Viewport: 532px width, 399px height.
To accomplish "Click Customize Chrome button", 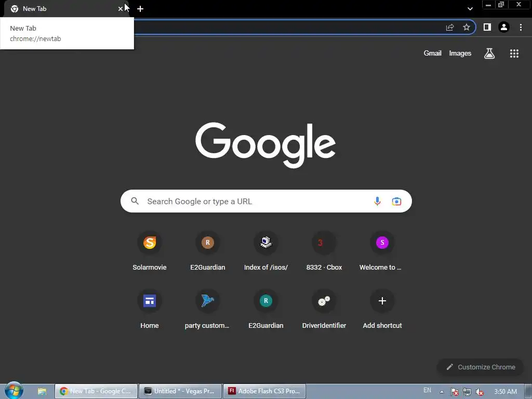I will coord(481,367).
